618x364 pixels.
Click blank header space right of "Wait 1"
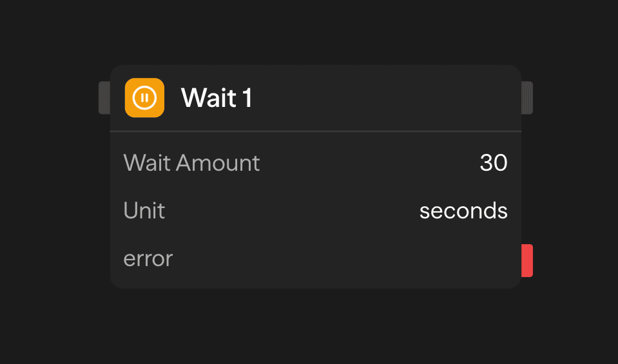tap(387, 98)
